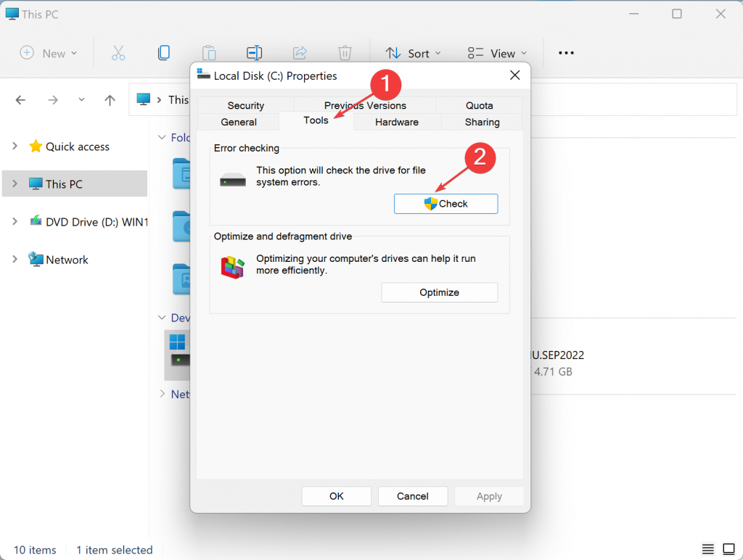Screen dimensions: 743x560
Task: Open the New item dropdown
Action: [49, 53]
